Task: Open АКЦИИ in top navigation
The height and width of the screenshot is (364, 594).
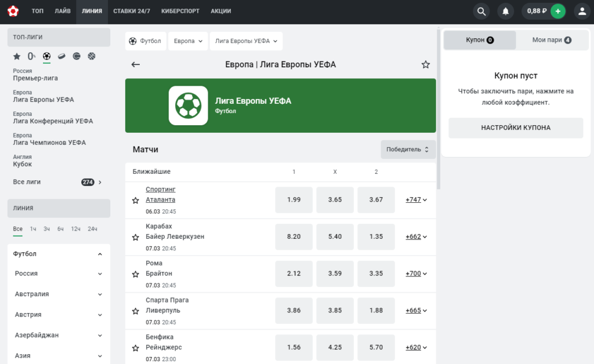Action: coord(221,12)
